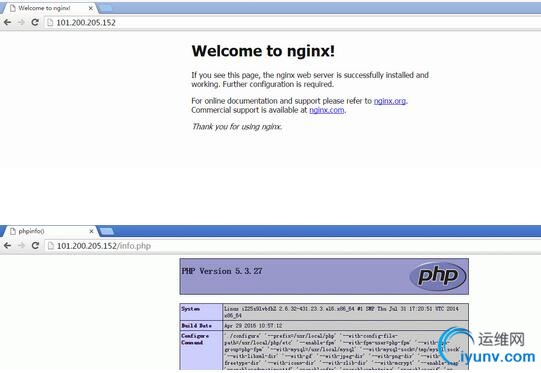Open the nginx.org link

(x=390, y=101)
